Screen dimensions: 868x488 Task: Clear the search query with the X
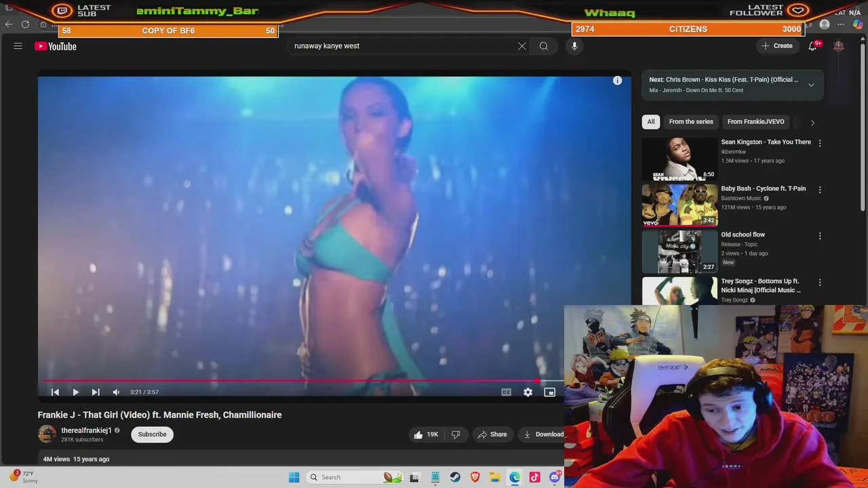[x=522, y=46]
